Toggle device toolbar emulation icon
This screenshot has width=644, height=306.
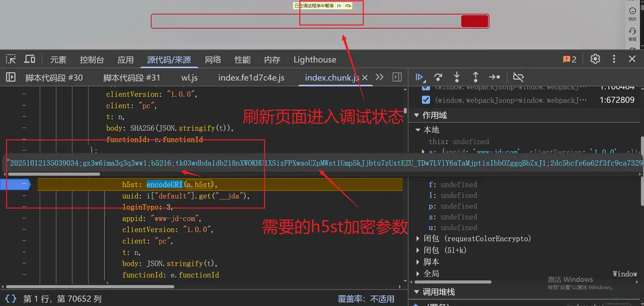30,59
